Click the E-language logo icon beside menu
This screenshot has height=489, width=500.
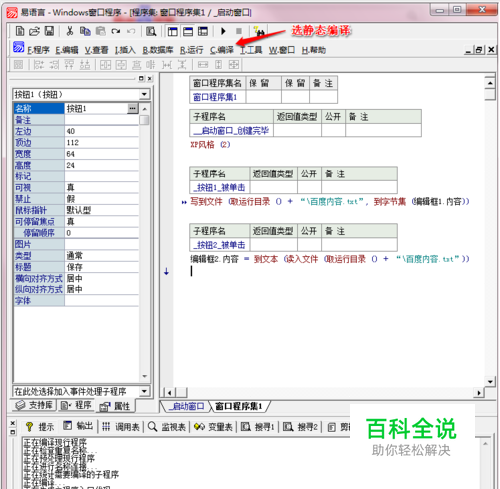pyautogui.click(x=19, y=47)
